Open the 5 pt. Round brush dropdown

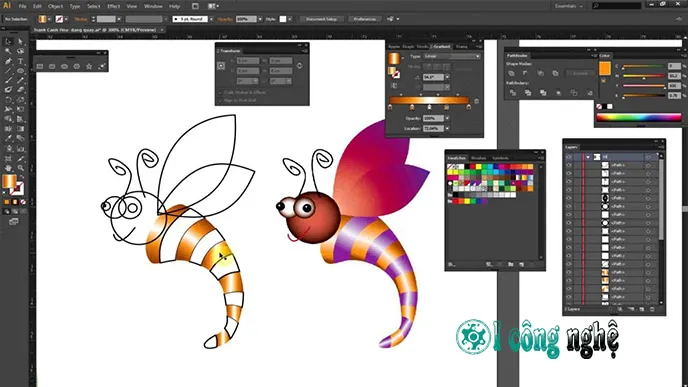(x=211, y=19)
